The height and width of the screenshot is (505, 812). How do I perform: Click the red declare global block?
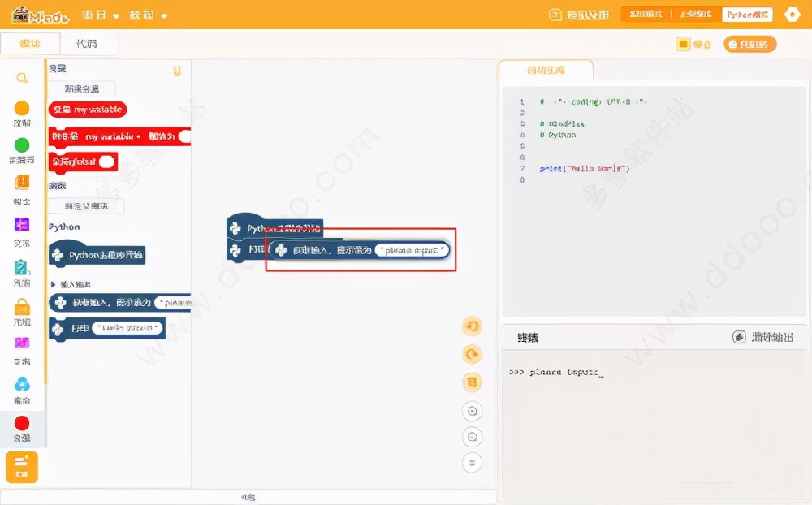click(83, 162)
